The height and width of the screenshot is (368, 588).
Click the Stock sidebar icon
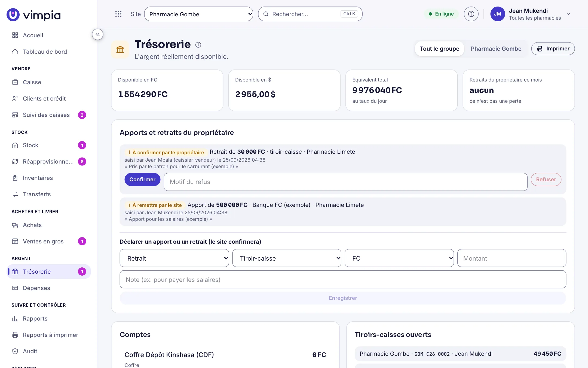pos(15,145)
